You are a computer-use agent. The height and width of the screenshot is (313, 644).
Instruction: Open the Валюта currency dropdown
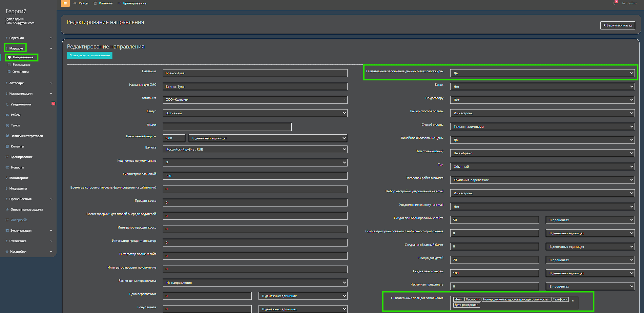[255, 150]
